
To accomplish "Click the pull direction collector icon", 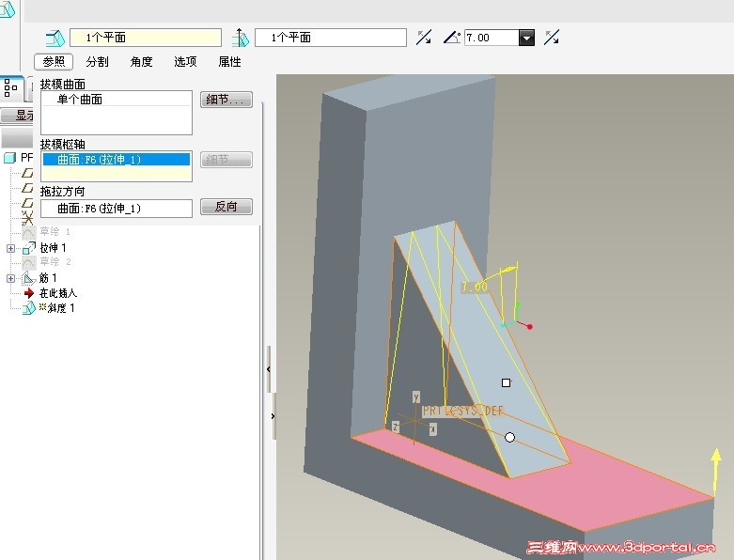I will (241, 38).
